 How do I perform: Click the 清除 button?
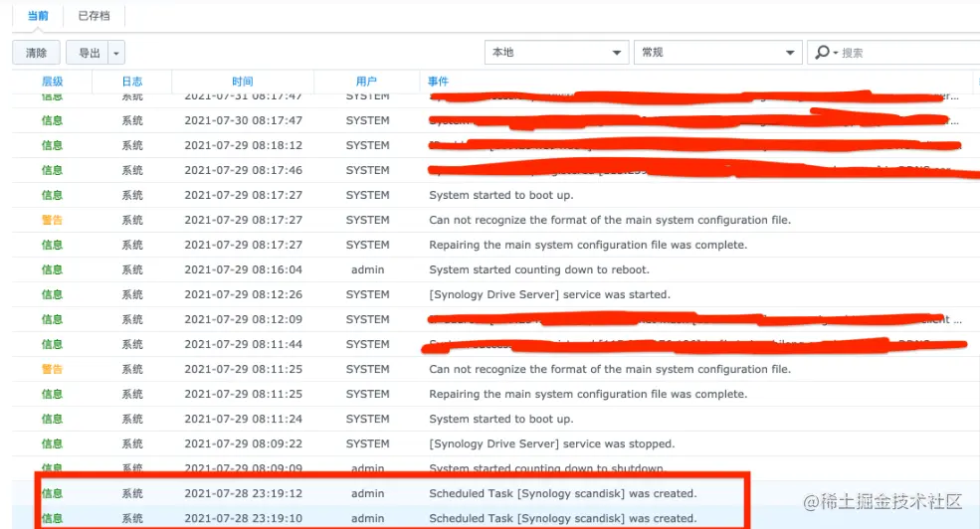(36, 53)
